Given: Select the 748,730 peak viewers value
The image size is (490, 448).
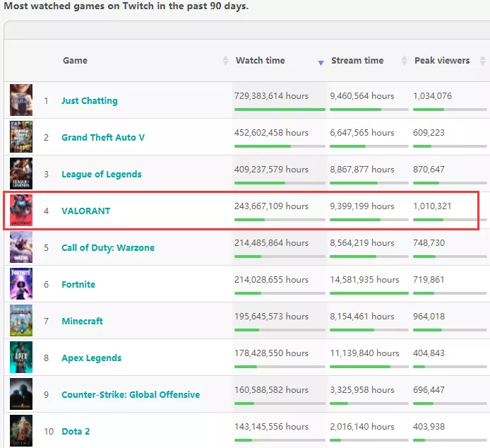Looking at the screenshot, I should click(x=429, y=243).
